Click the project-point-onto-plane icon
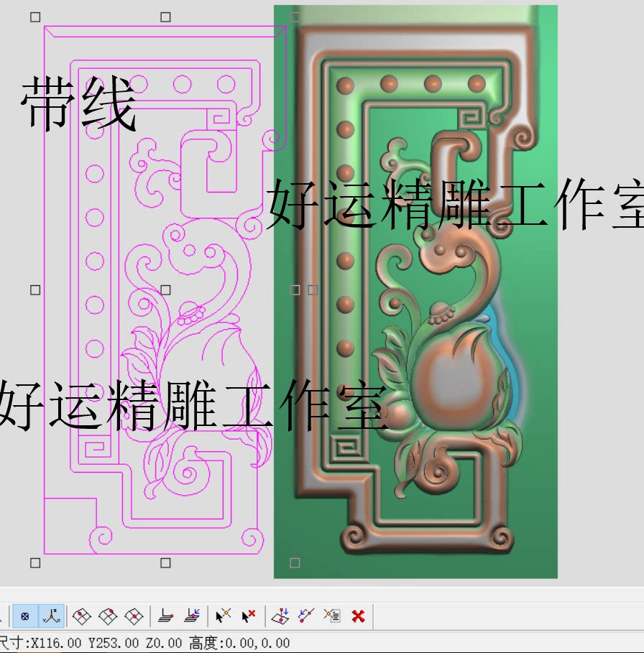 (280, 616)
